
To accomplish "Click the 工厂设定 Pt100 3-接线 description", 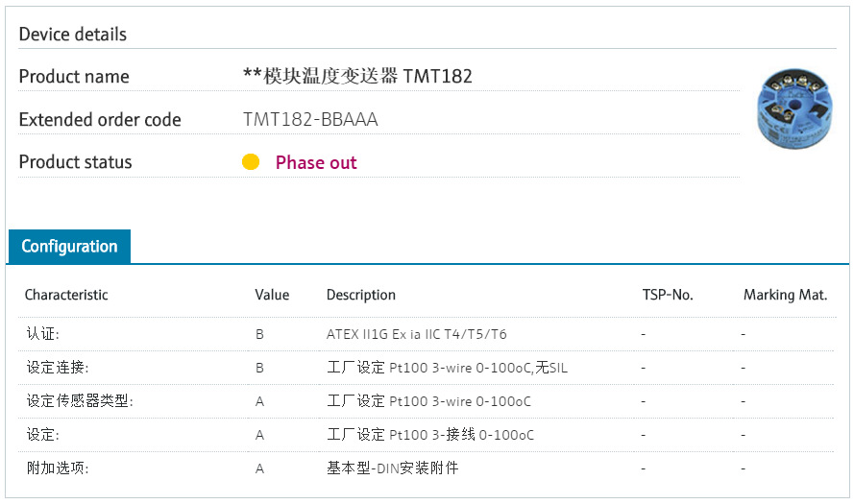I will [x=430, y=435].
